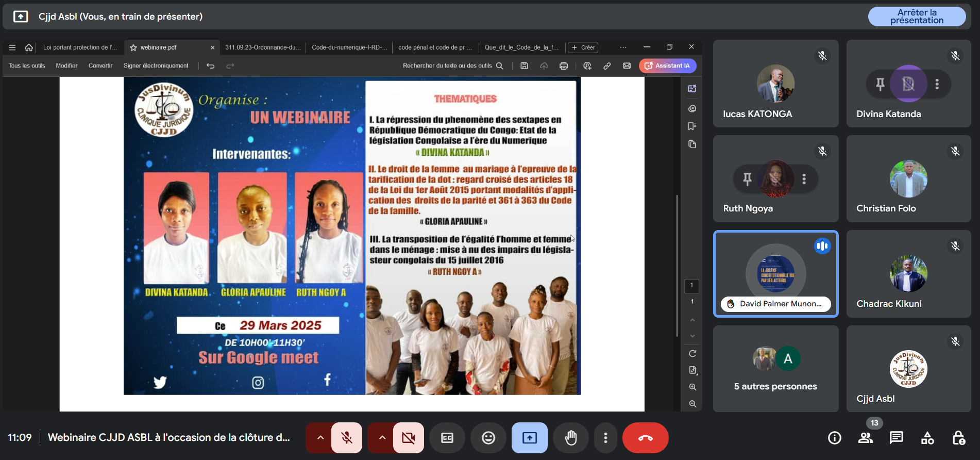980x460 pixels.
Task: Click the raise hand icon
Action: 570,438
